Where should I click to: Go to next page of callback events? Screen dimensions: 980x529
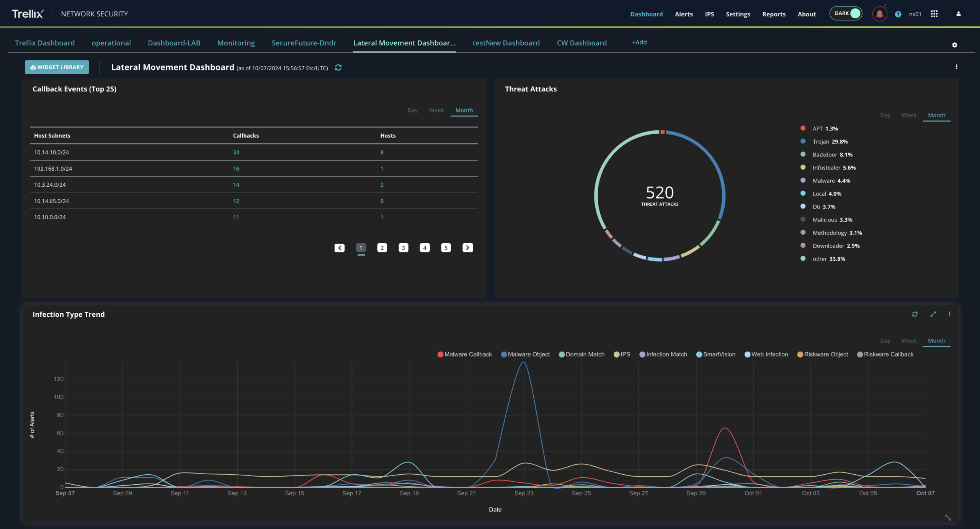coord(467,247)
